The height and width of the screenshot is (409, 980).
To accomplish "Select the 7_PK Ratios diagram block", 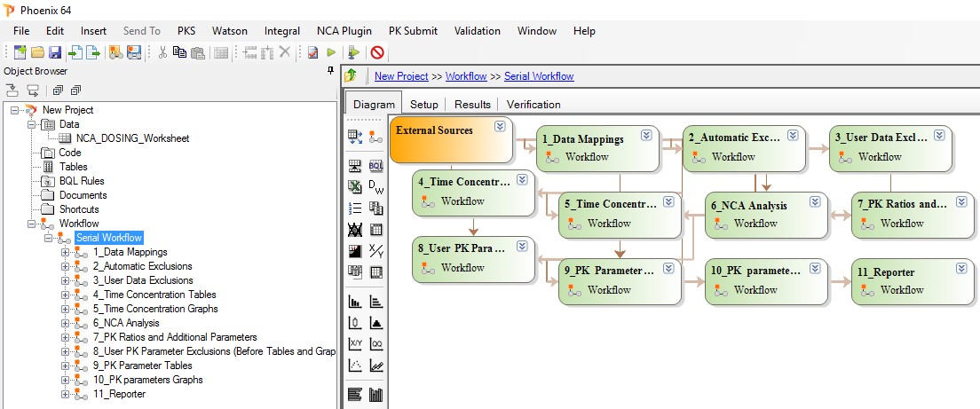I will pyautogui.click(x=913, y=215).
